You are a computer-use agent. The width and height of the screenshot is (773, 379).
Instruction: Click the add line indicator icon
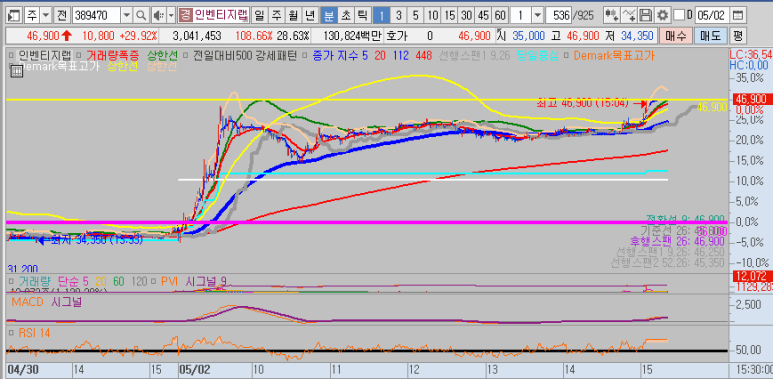click(x=629, y=15)
